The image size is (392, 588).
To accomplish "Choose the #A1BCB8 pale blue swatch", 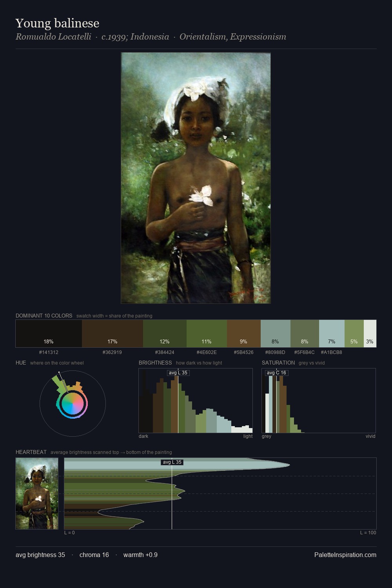I will point(332,334).
